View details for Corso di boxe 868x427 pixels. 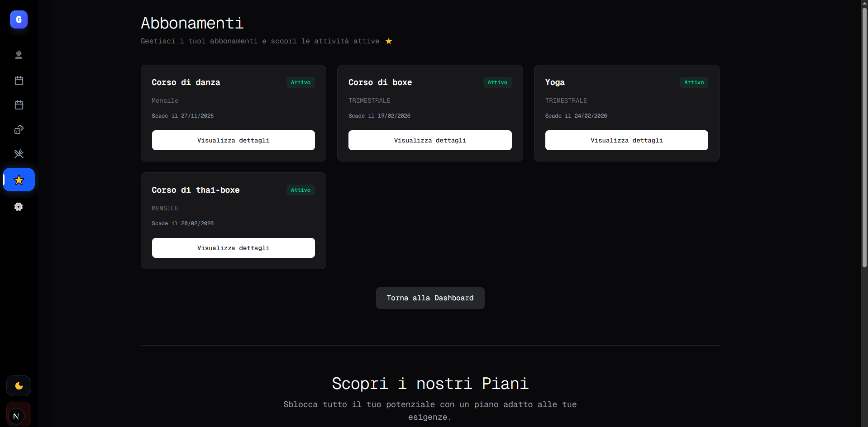[x=430, y=140]
